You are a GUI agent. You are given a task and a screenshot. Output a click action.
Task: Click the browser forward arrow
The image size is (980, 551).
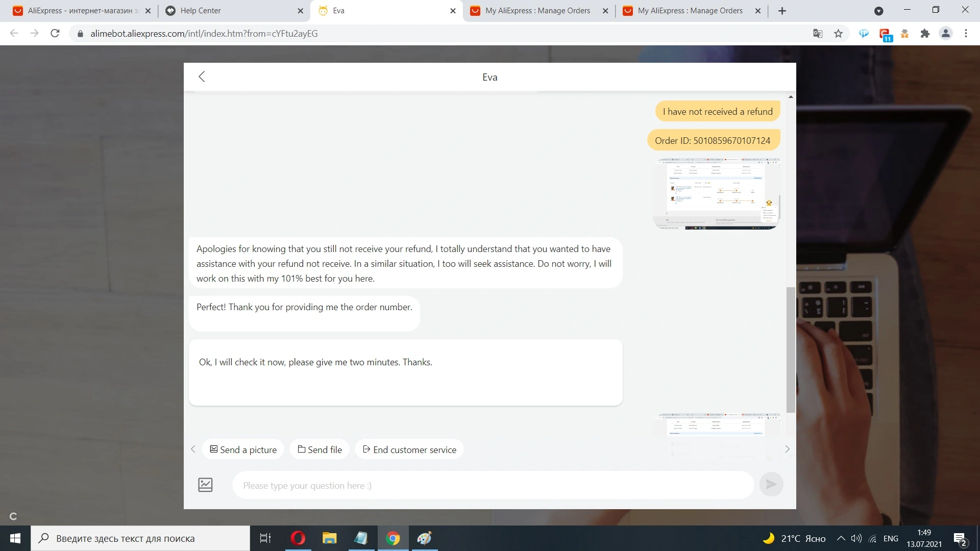coord(35,34)
